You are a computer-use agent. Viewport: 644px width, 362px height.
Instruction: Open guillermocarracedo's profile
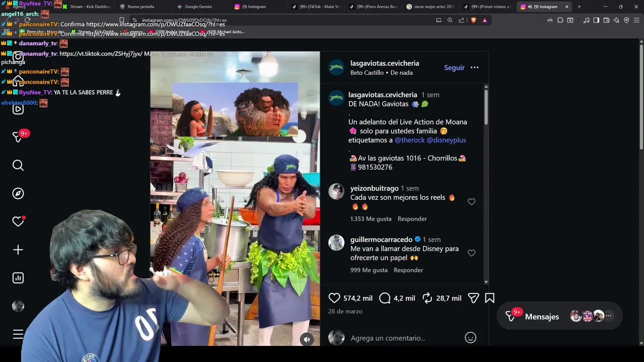pos(381,239)
